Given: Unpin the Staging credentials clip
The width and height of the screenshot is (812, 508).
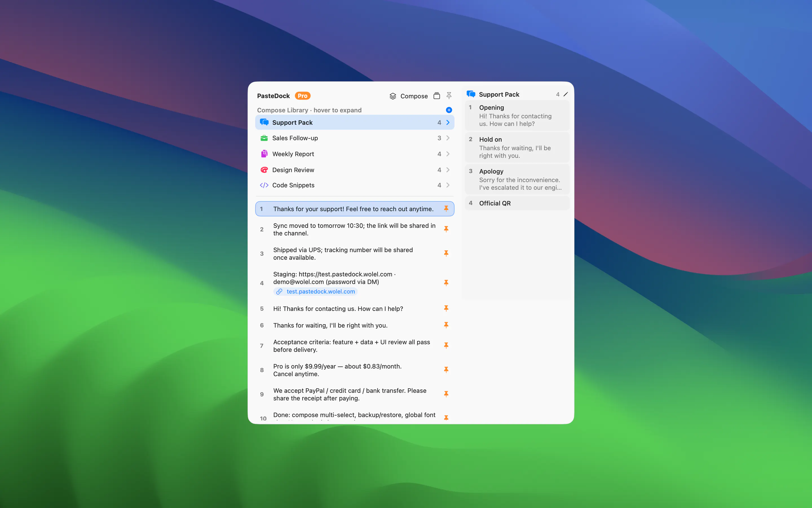Looking at the screenshot, I should pyautogui.click(x=446, y=283).
